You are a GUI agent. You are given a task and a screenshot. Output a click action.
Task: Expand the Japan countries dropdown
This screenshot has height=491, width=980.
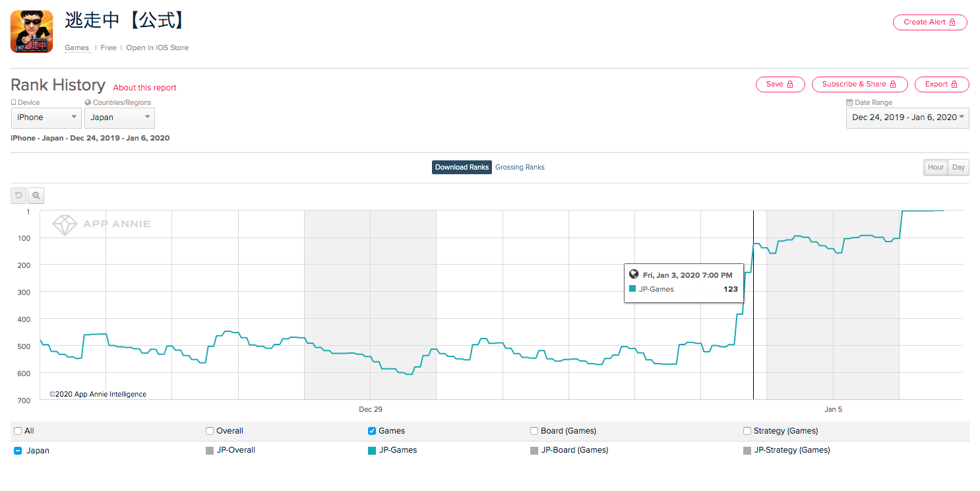[119, 117]
